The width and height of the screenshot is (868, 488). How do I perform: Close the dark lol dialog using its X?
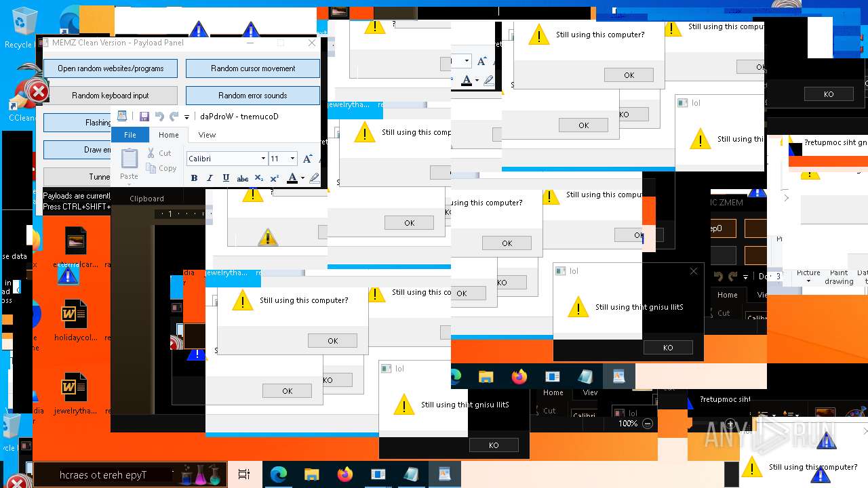(x=694, y=271)
